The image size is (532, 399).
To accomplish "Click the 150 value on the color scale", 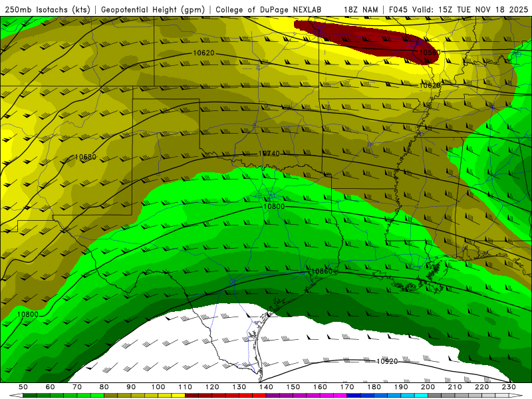I will tap(293, 387).
